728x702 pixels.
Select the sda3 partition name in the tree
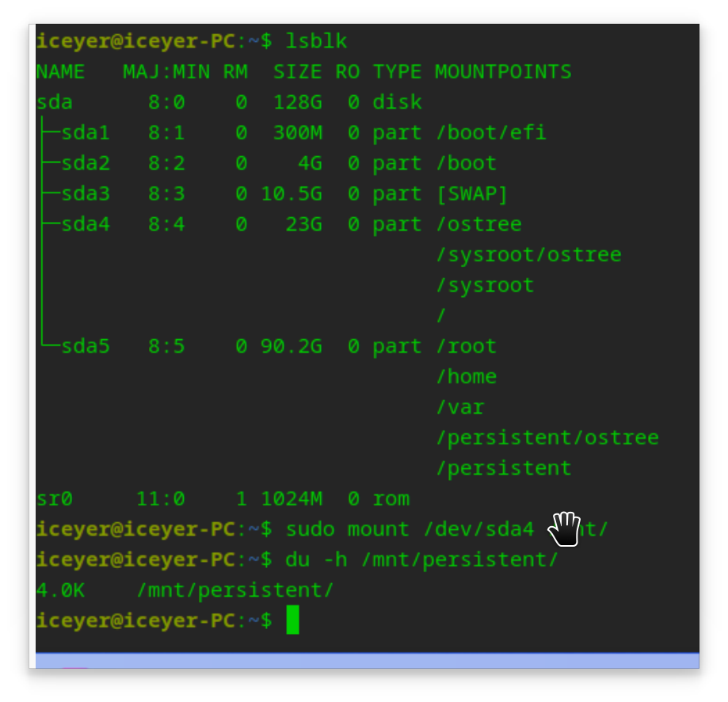(86, 193)
